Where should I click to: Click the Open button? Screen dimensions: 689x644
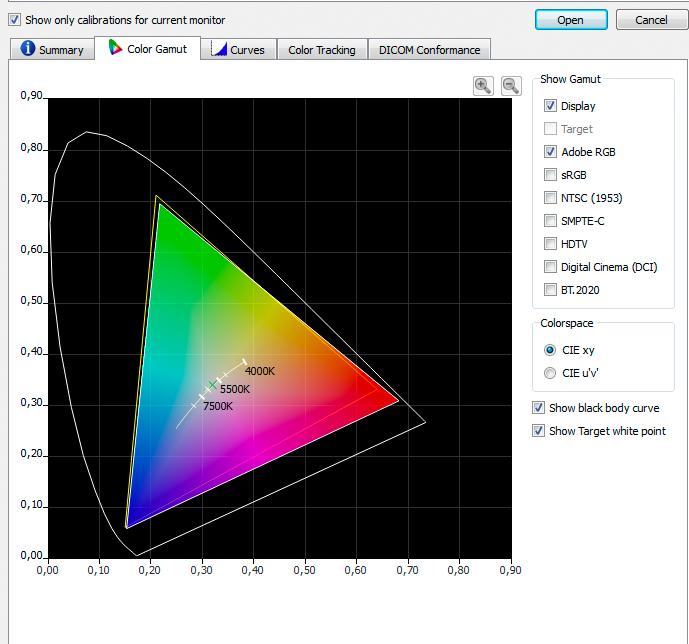click(x=571, y=20)
